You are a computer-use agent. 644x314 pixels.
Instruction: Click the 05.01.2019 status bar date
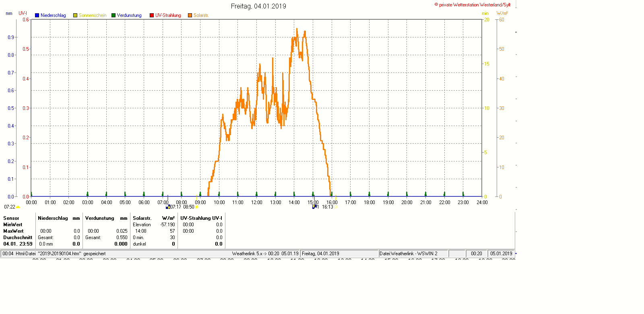[x=501, y=254]
